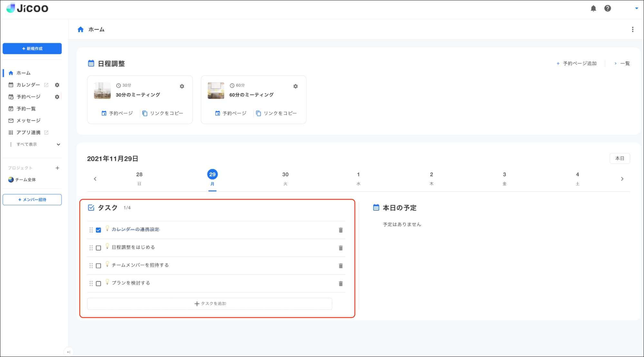Open 予約一覧 in the sidebar menu
Image resolution: width=644 pixels, height=357 pixels.
coord(26,109)
